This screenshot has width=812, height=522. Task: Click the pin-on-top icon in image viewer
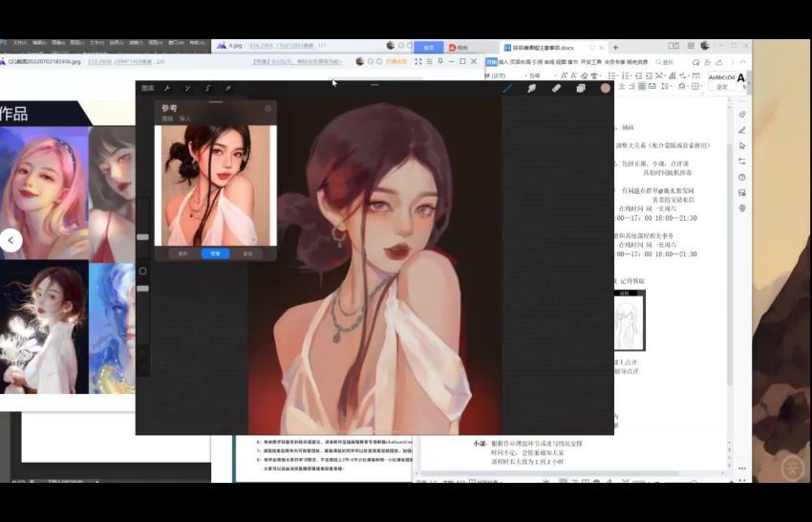(x=440, y=61)
